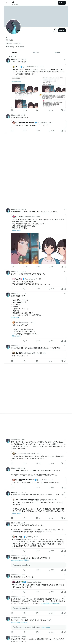The image size is (72, 644).
Task: Share the Jan 5 児童への性加害 post
Action: (x=65, y=131)
